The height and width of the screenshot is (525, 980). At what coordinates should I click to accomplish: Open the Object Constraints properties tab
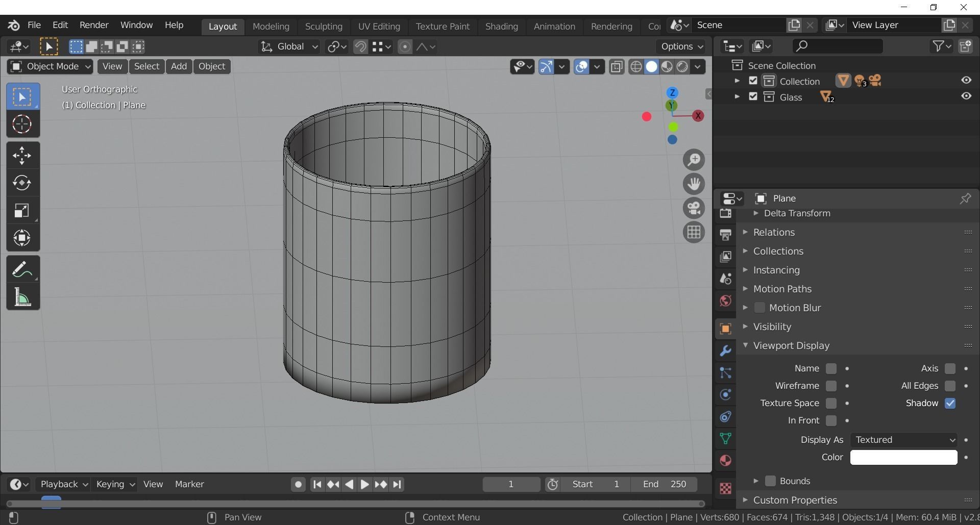pos(725,416)
